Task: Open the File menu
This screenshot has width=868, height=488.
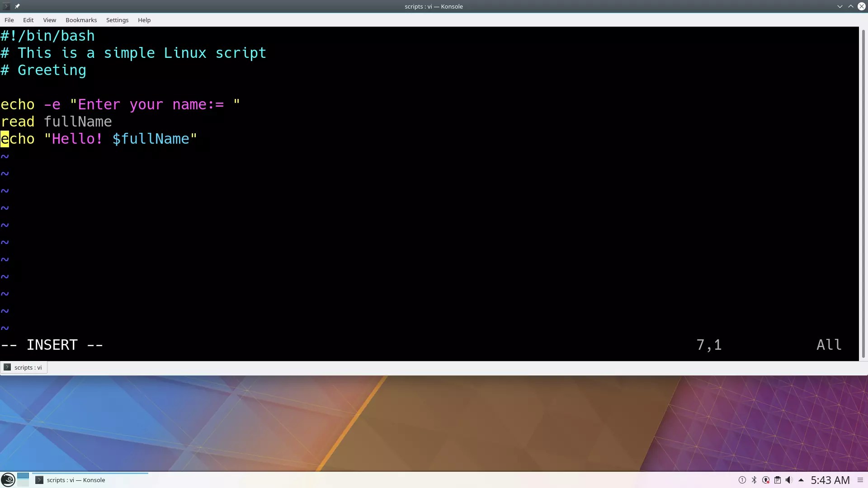Action: click(x=9, y=20)
